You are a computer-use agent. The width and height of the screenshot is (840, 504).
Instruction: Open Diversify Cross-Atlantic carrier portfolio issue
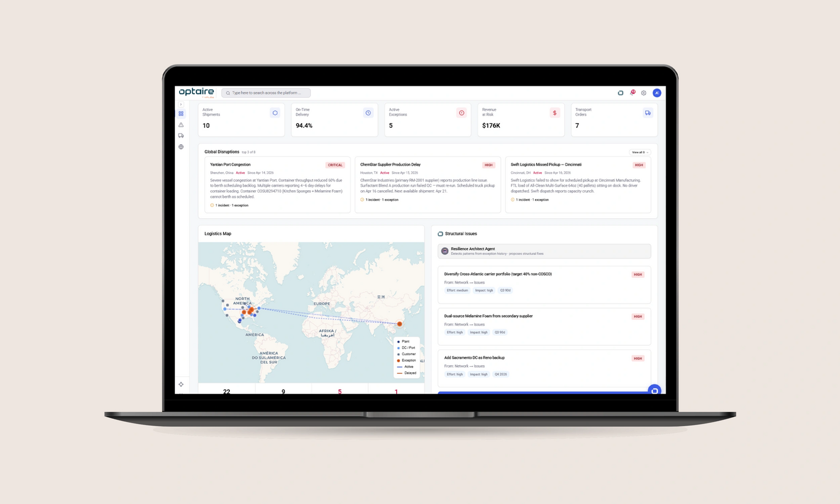pyautogui.click(x=498, y=274)
